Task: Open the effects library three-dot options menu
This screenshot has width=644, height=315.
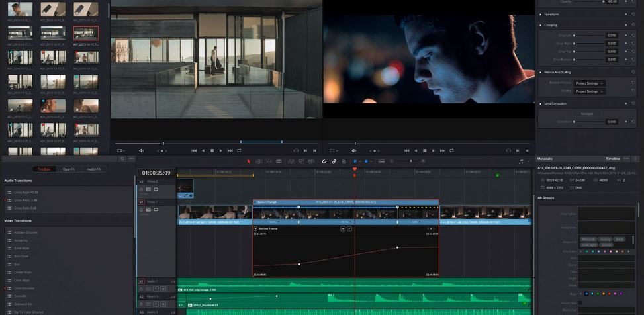Action: tap(132, 159)
